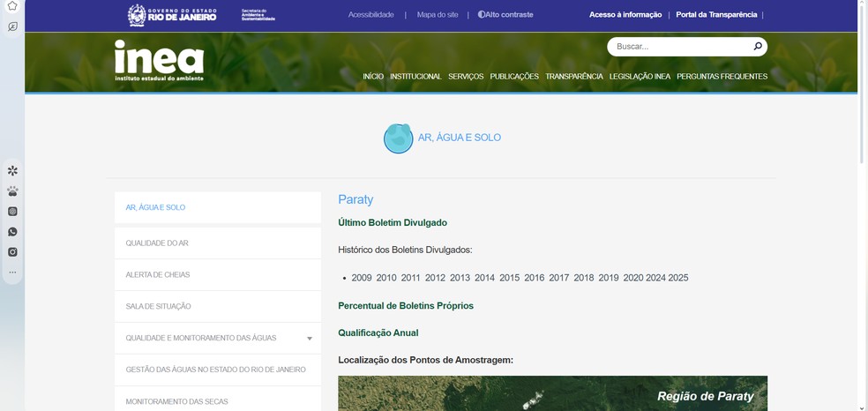Open WhatsApp from the browser sidebar
Screen dimensions: 868x411
click(12, 232)
